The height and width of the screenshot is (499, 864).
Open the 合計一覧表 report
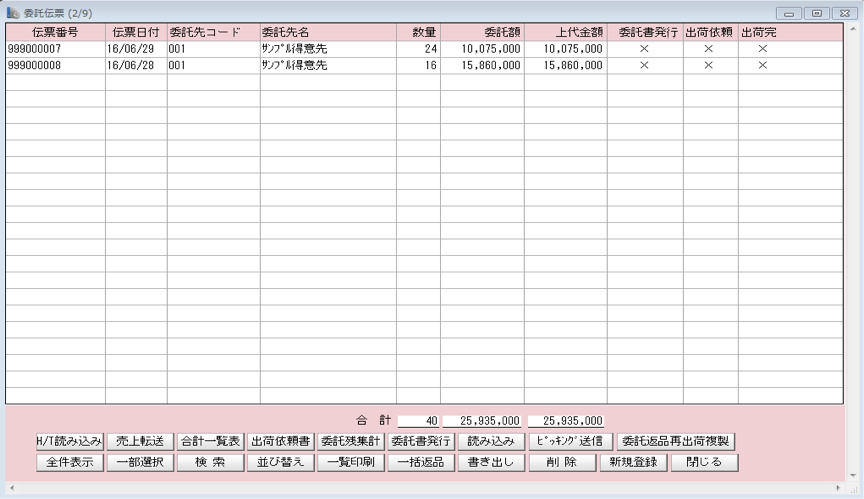click(210, 441)
